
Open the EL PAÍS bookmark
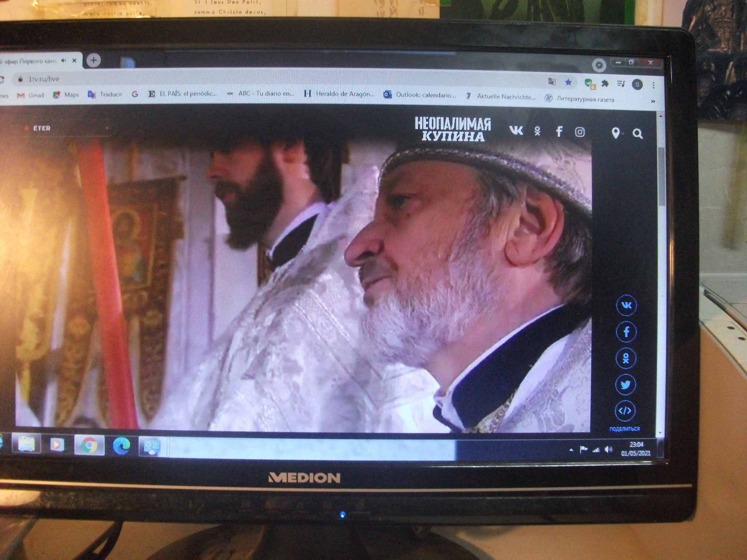pos(182,94)
